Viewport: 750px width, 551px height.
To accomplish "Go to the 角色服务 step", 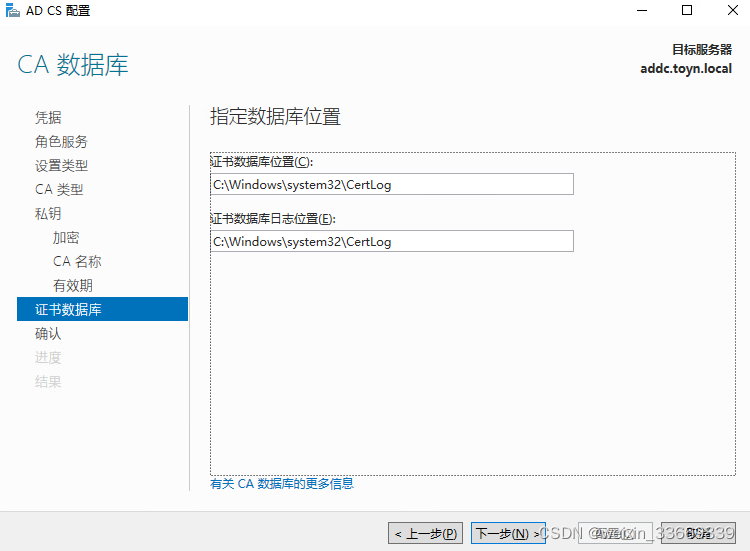I will 61,142.
